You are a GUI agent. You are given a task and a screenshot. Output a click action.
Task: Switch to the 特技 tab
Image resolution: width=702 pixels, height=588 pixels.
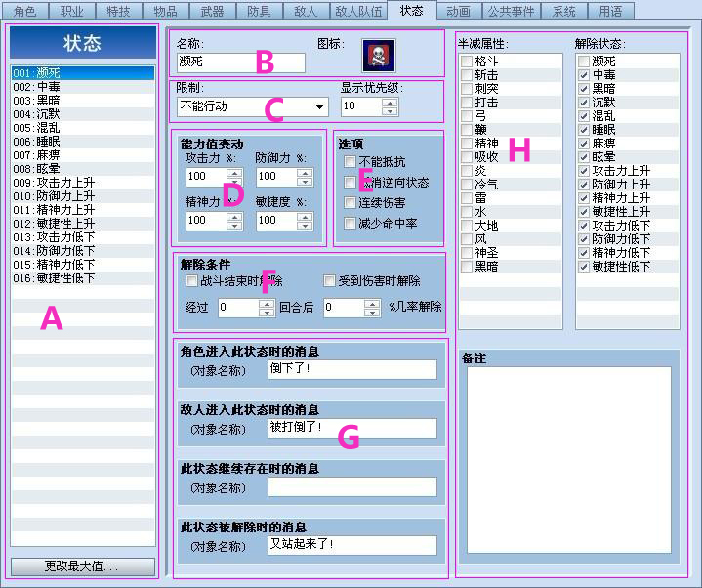pyautogui.click(x=119, y=11)
